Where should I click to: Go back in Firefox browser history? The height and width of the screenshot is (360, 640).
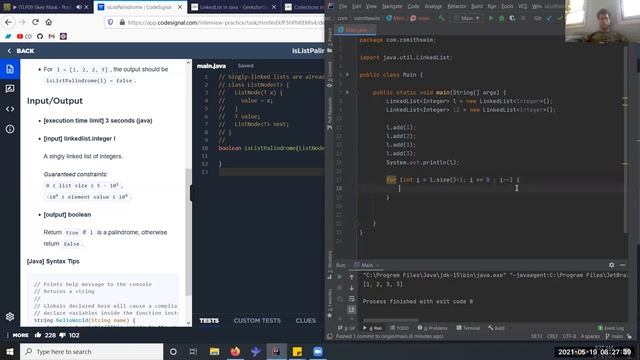[x=9, y=22]
